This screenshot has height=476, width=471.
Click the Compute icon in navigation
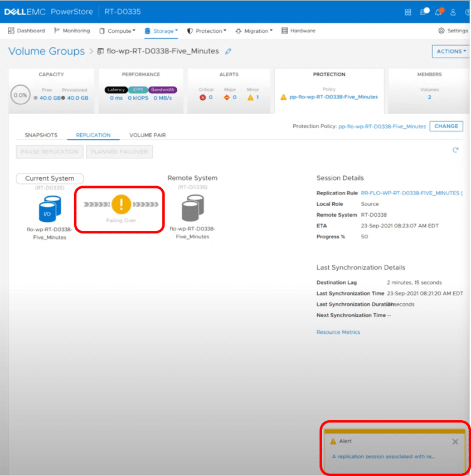(102, 31)
